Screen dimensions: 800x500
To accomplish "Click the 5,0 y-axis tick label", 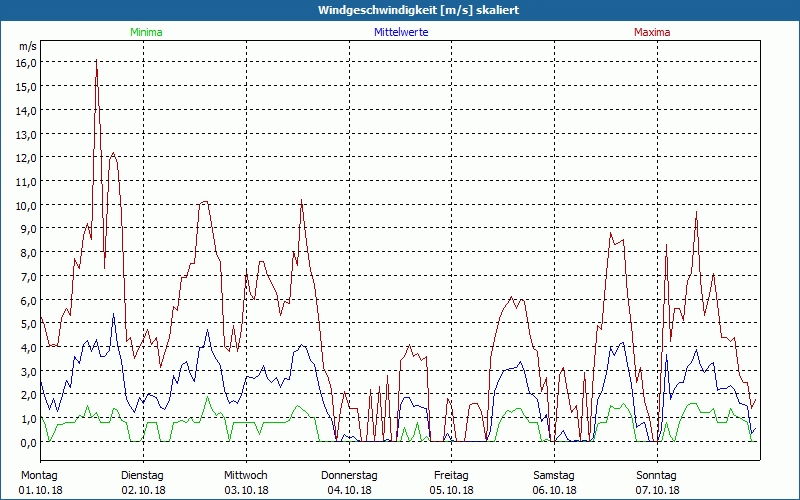I will 28,324.
